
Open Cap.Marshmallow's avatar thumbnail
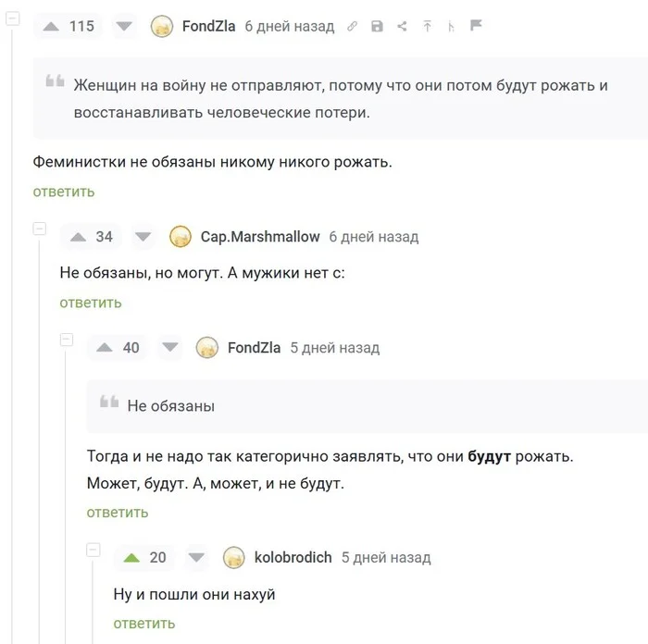pos(181,237)
